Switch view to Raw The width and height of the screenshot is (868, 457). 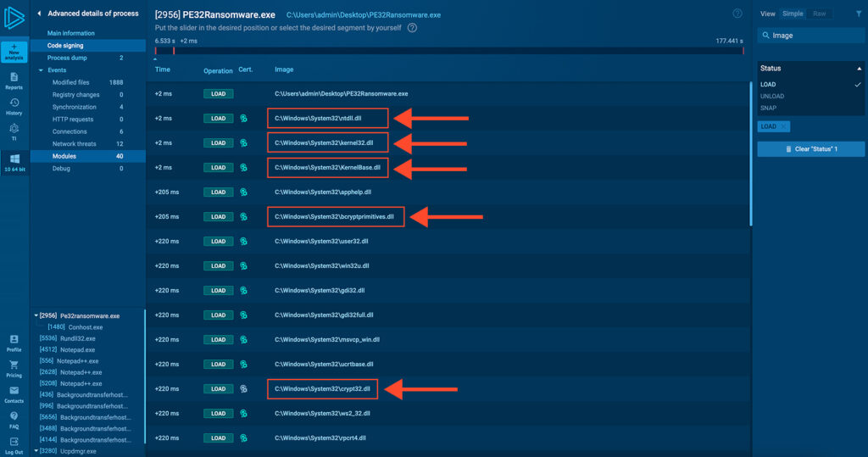tap(820, 14)
